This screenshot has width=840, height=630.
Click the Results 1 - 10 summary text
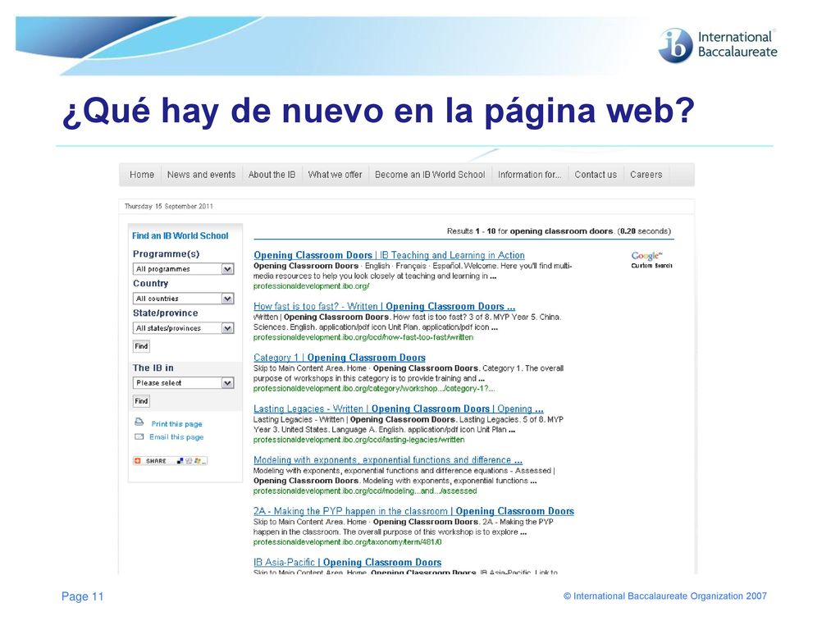(x=559, y=231)
